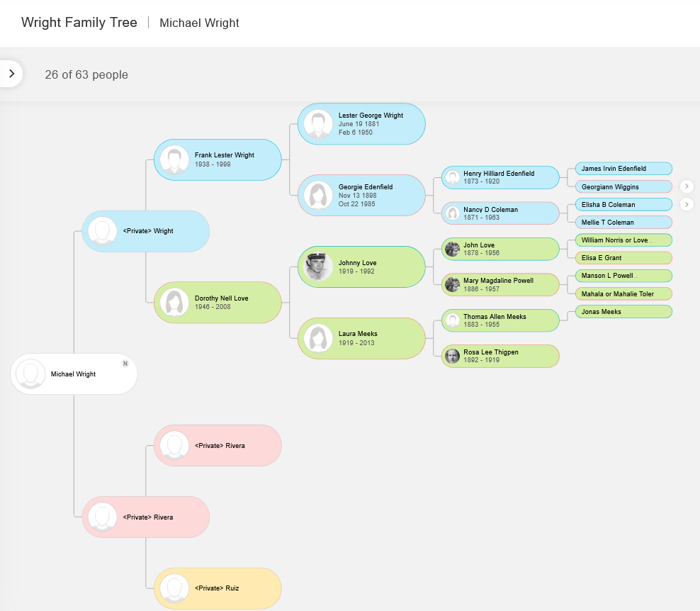Click Rosa Lee Thigpen's photo thumbnail
This screenshot has width=700, height=611.
pyautogui.click(x=452, y=356)
